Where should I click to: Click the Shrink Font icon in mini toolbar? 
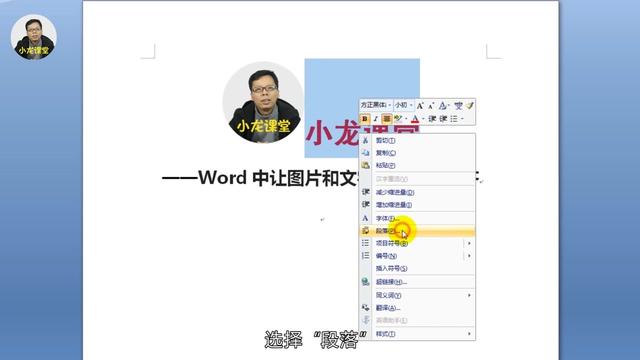431,106
